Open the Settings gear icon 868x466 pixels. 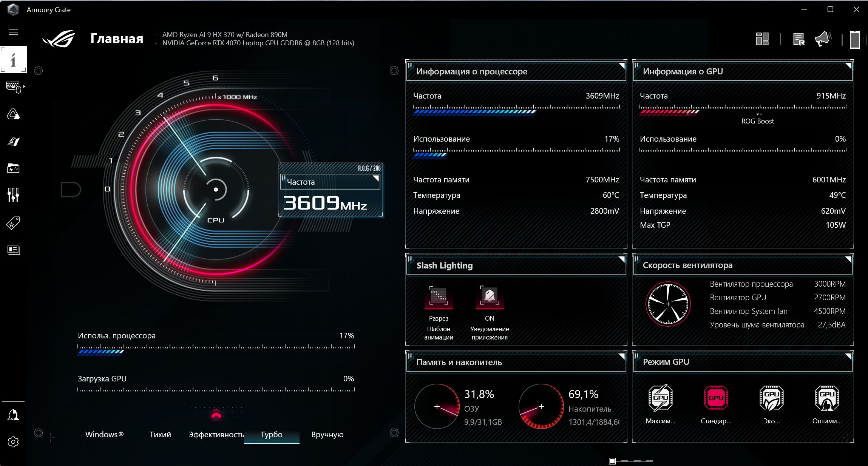[x=13, y=442]
